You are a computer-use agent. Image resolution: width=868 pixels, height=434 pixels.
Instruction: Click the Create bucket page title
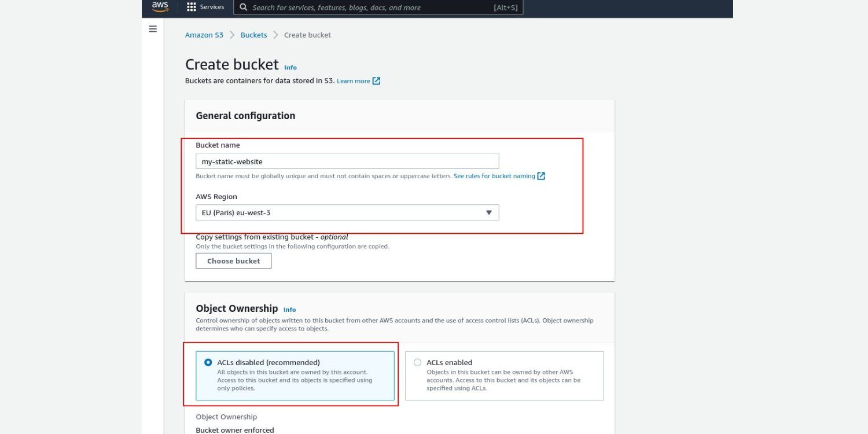[232, 64]
